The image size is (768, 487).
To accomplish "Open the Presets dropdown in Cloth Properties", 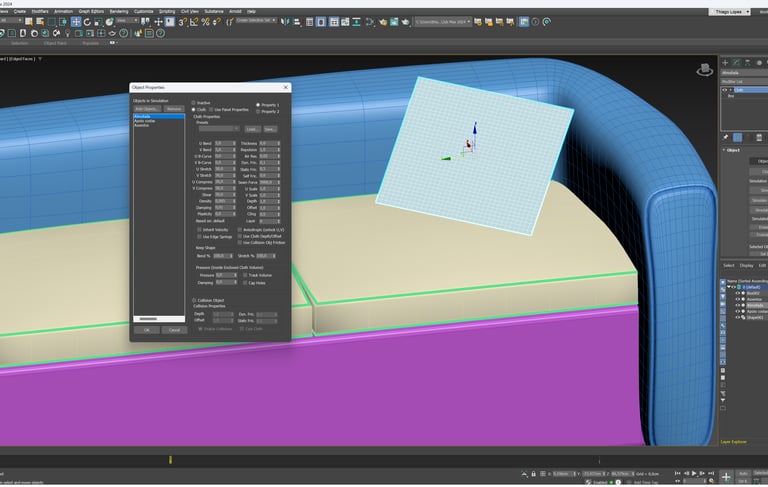I will [x=219, y=129].
